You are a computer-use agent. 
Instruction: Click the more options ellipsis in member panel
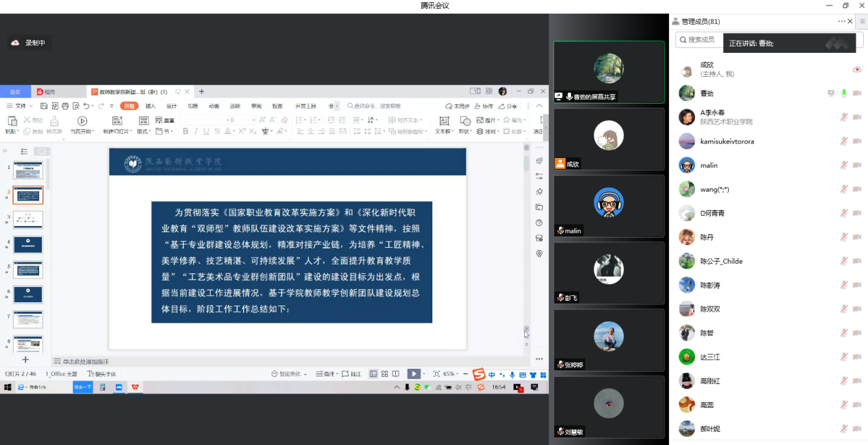[841, 21]
